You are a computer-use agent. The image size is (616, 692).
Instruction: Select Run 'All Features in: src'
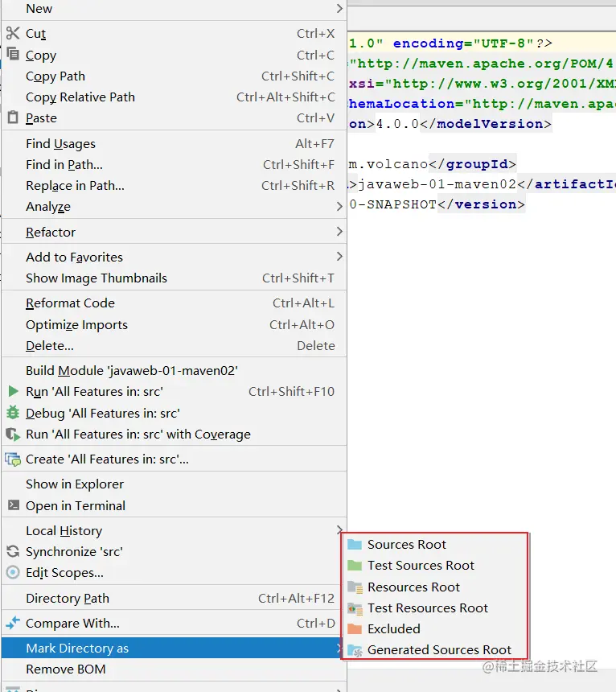(175, 391)
